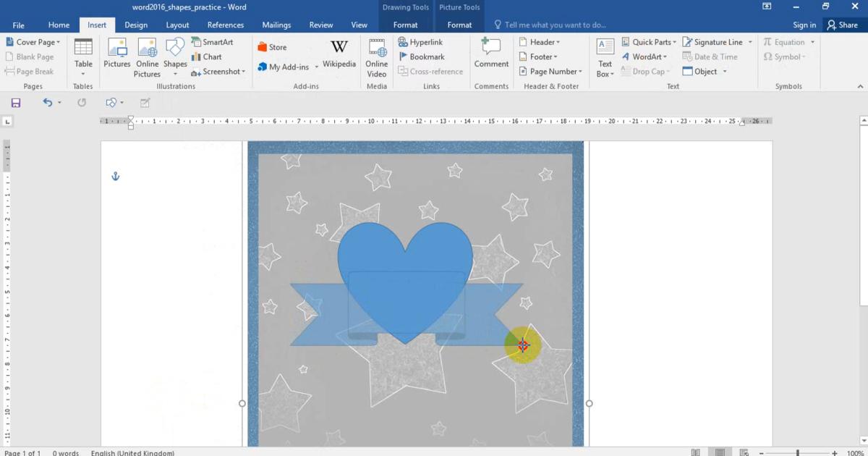Viewport: 868px width, 456px height.
Task: Open the Undo history dropdown arrow
Action: pos(59,103)
